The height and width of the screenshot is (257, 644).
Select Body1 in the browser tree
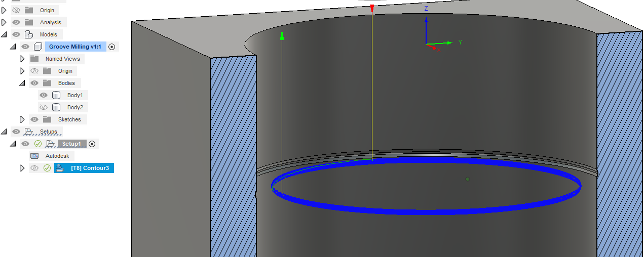(75, 95)
